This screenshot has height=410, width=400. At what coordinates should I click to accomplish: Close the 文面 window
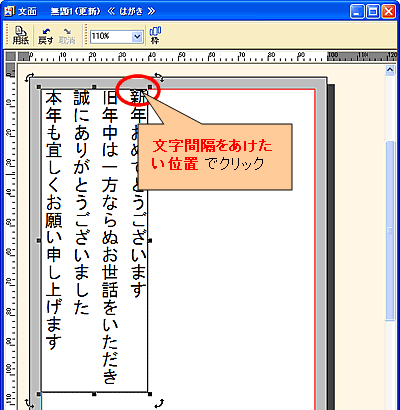(x=388, y=12)
